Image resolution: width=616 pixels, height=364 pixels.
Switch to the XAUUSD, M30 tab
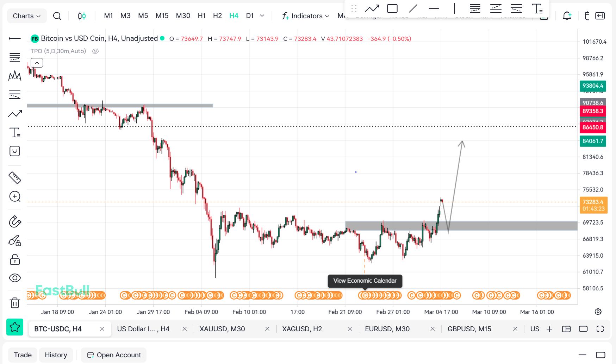click(x=222, y=329)
